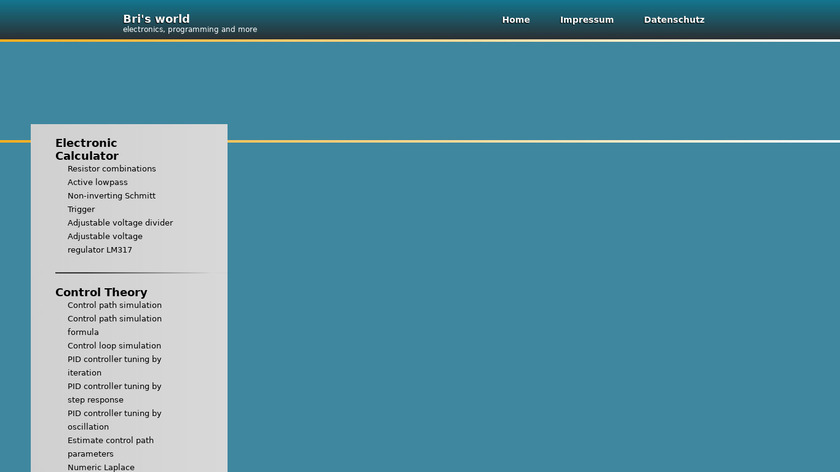Select PID controller tuning by oscillation
840x472 pixels.
coord(114,419)
